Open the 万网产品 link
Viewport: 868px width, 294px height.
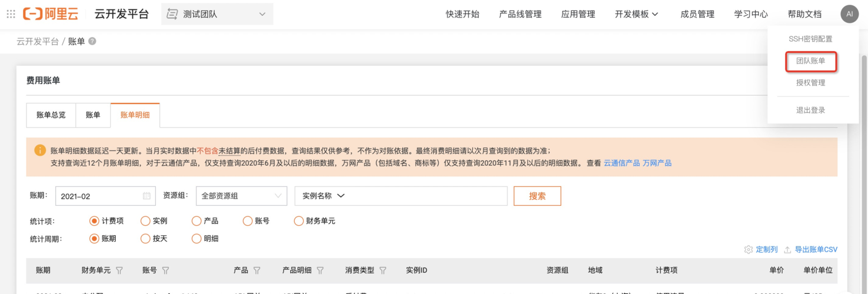coord(657,163)
